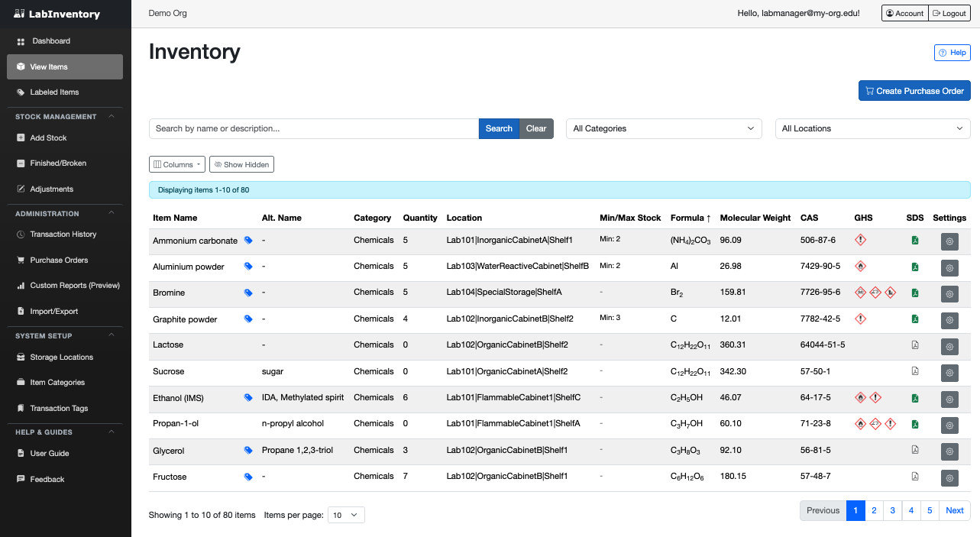Open the Items per page selector

pos(346,514)
